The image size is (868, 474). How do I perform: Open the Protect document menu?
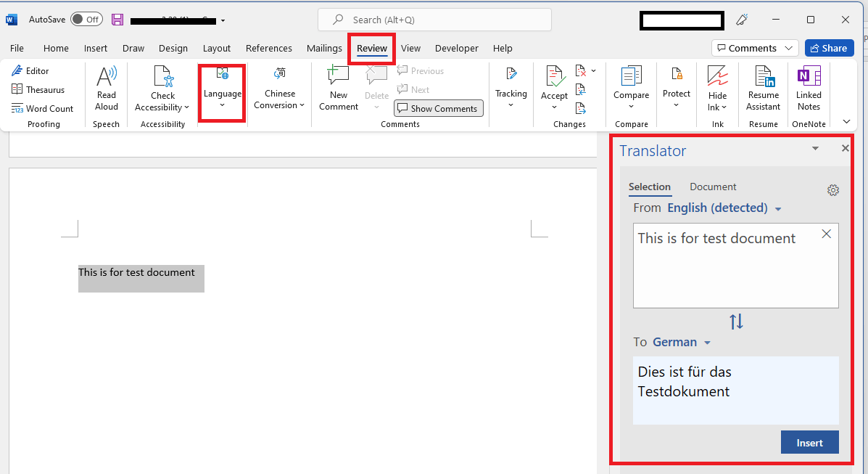tap(676, 89)
